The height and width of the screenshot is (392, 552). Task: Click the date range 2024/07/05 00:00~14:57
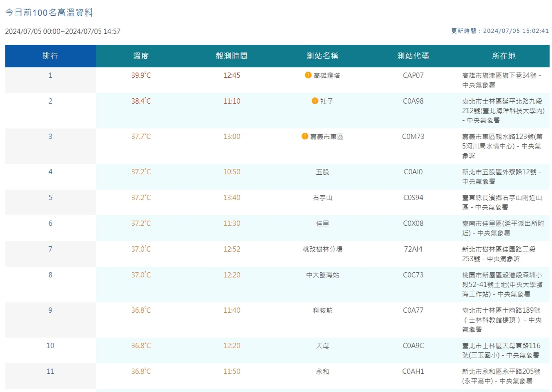point(63,31)
